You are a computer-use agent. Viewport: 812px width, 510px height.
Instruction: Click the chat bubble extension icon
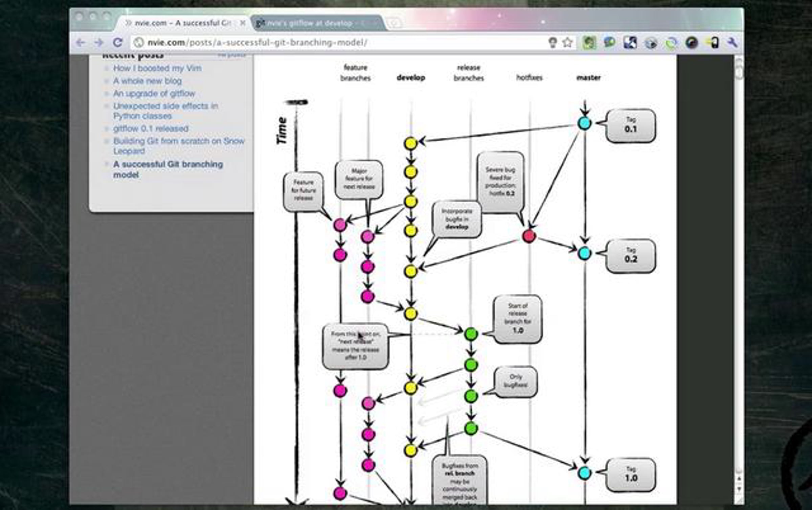(x=609, y=43)
